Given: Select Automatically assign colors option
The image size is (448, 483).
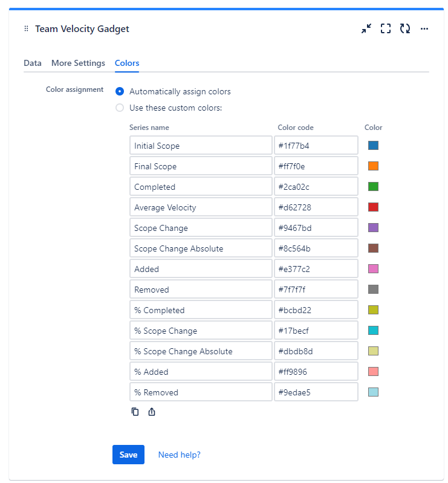Looking at the screenshot, I should coord(120,92).
